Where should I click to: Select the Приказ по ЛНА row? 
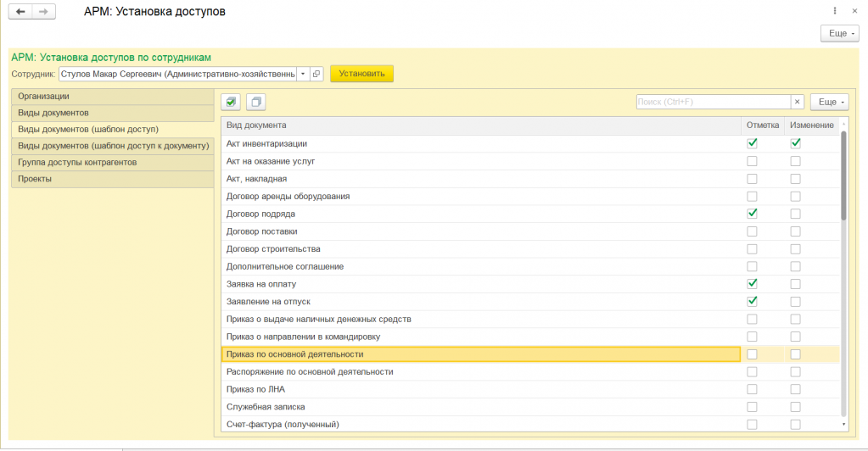tap(481, 390)
